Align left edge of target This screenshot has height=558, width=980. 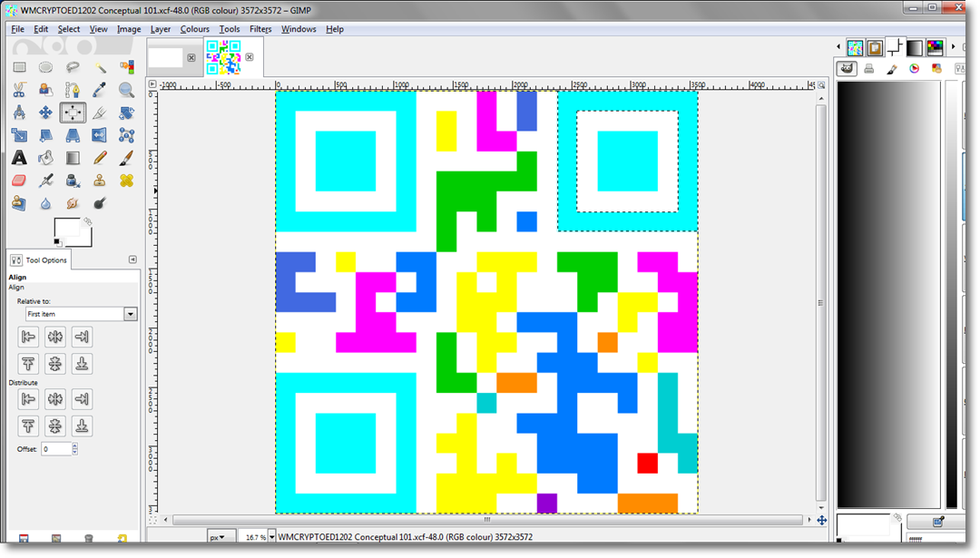[28, 337]
